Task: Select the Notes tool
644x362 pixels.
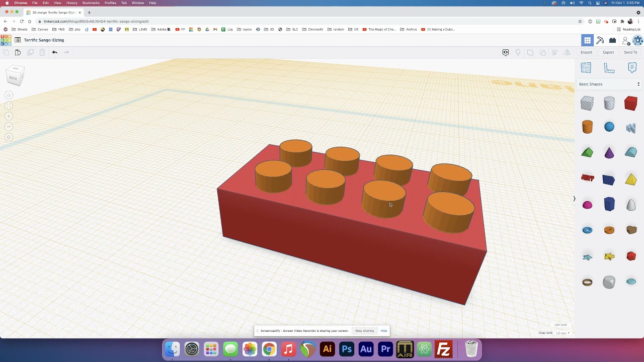Action: [632, 67]
